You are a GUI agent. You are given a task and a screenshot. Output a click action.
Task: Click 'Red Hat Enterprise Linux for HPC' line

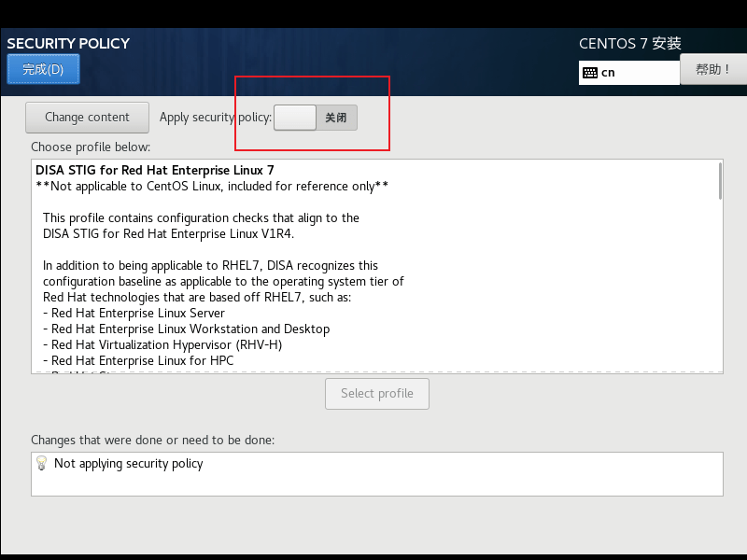coord(142,361)
